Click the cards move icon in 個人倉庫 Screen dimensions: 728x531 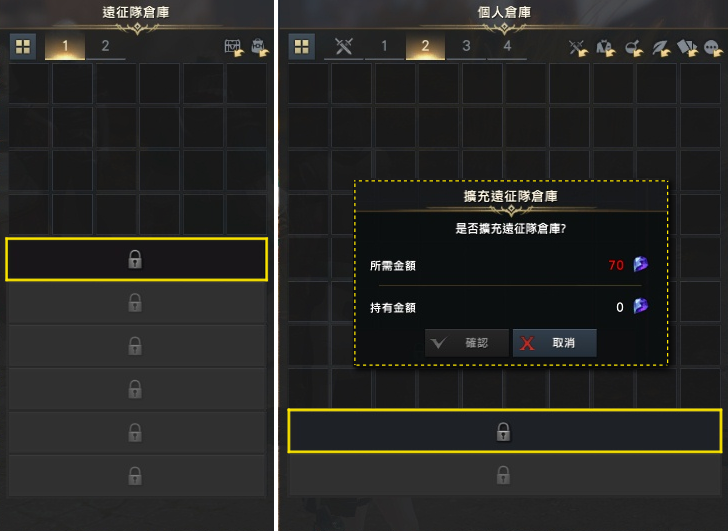click(x=688, y=47)
